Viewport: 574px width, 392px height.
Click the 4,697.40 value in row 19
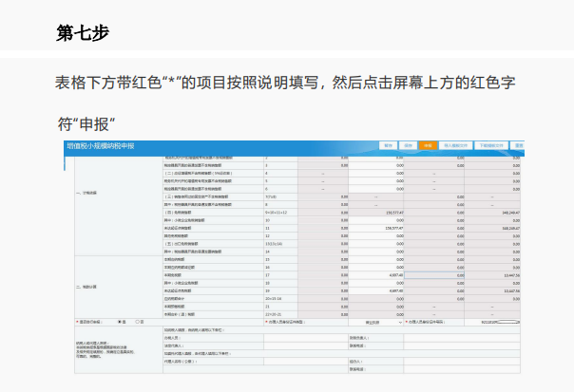pos(396,291)
